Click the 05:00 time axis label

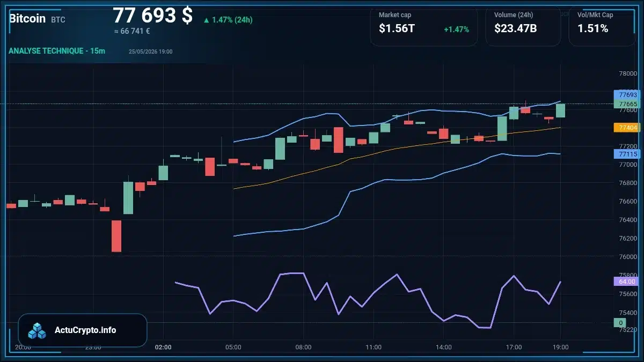(x=233, y=347)
